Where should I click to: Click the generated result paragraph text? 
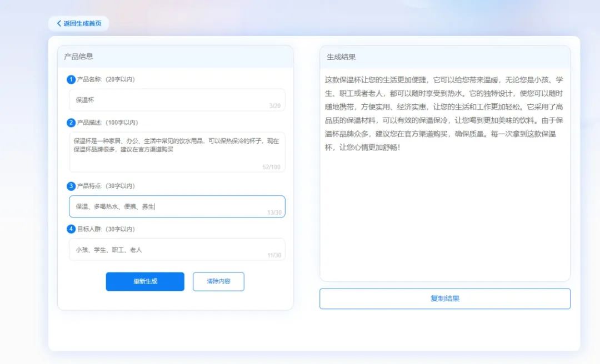(x=444, y=114)
